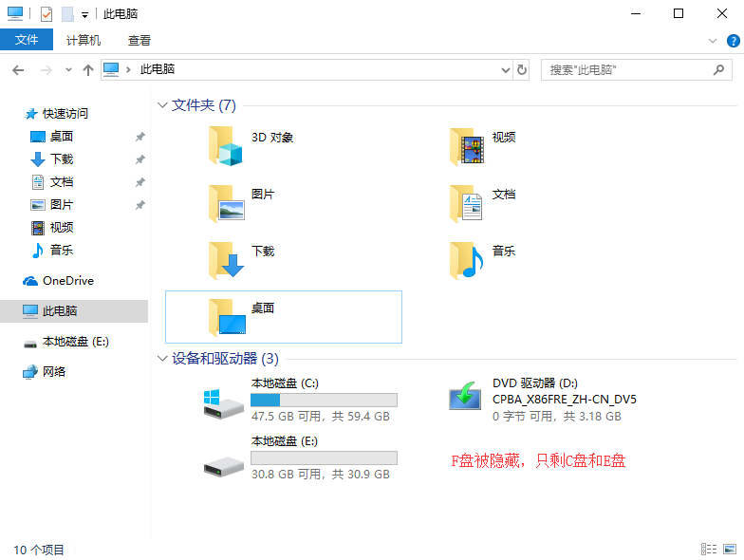Open the recent locations dropdown arrow
Screen dimensions: 744x560
click(x=68, y=70)
